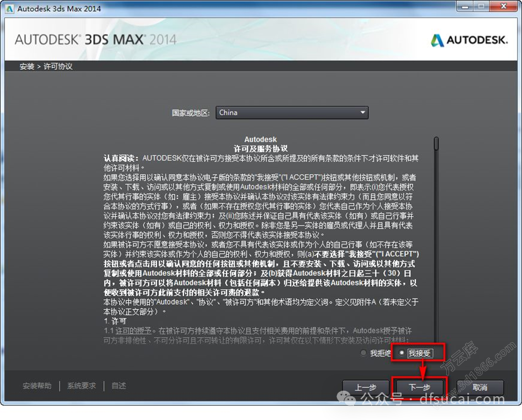Close the Autodesk 3ds Max 2014 window
The height and width of the screenshot is (420, 522).
[504, 6]
